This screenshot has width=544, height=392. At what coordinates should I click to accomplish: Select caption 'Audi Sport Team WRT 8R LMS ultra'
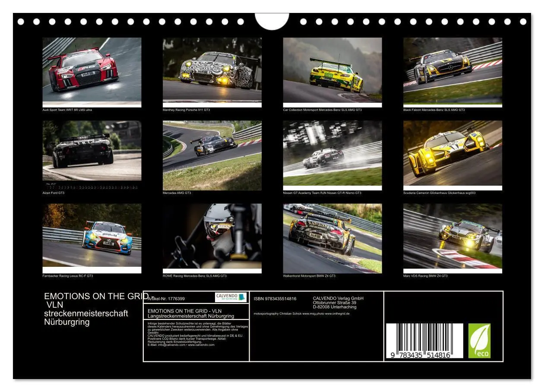click(x=67, y=110)
